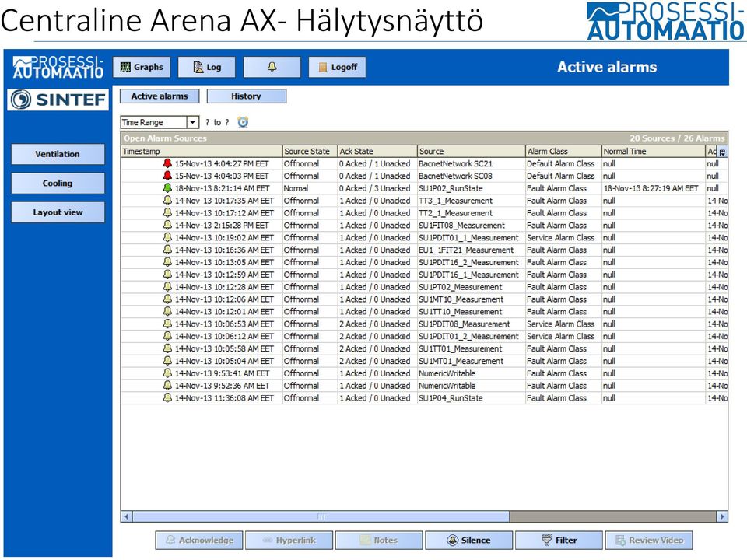Open the alarm Filter dialog
The image size is (747, 560).
click(559, 541)
